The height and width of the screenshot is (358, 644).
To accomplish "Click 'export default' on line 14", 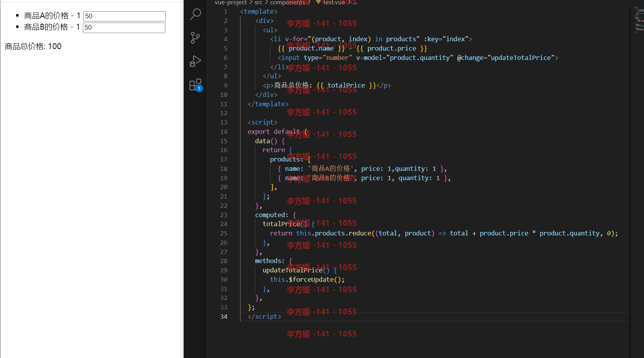I will [x=274, y=132].
